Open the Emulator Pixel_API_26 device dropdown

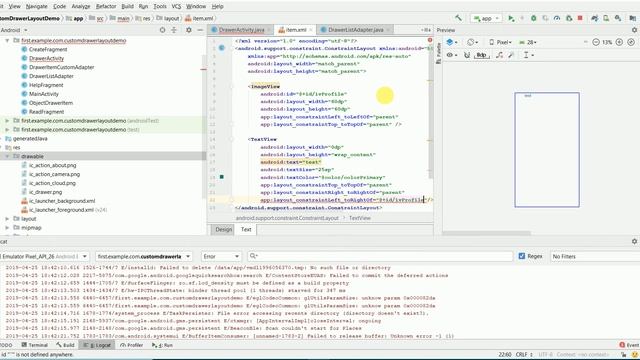pyautogui.click(x=44, y=256)
